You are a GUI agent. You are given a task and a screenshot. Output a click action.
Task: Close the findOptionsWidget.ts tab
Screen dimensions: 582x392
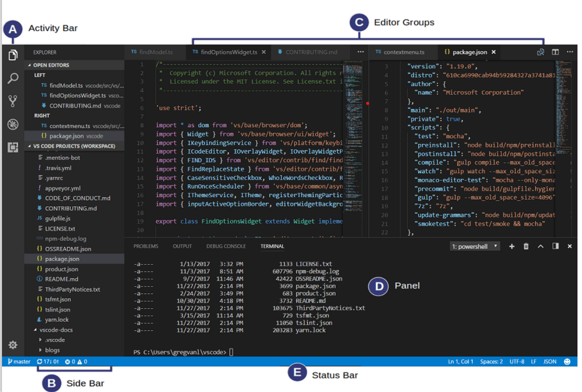pyautogui.click(x=264, y=52)
